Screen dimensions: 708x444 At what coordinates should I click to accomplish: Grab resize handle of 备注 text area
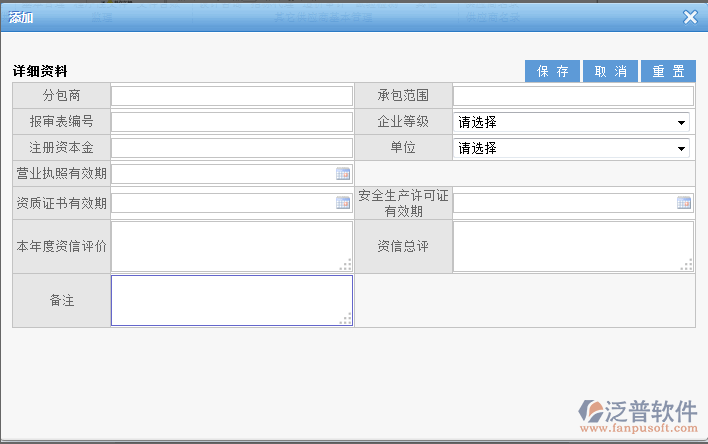click(x=346, y=319)
